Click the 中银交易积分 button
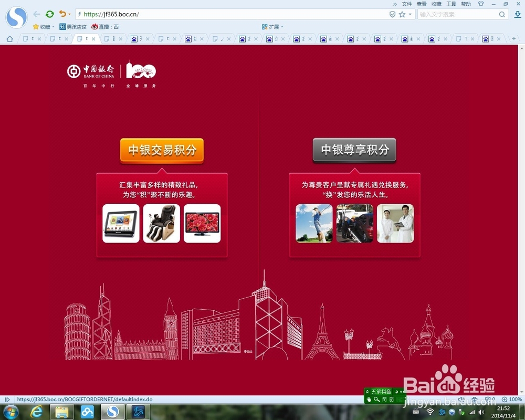The height and width of the screenshot is (420, 525). (x=161, y=150)
